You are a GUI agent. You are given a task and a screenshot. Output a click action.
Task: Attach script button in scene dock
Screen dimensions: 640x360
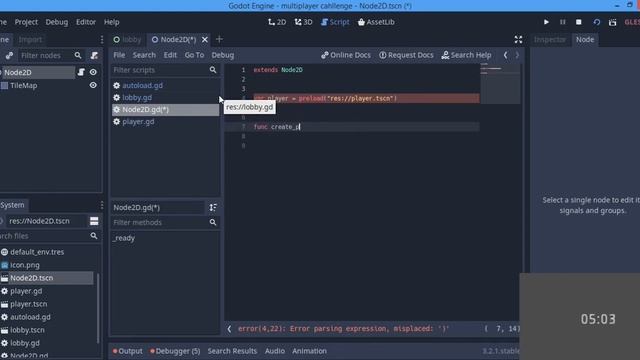tap(94, 55)
